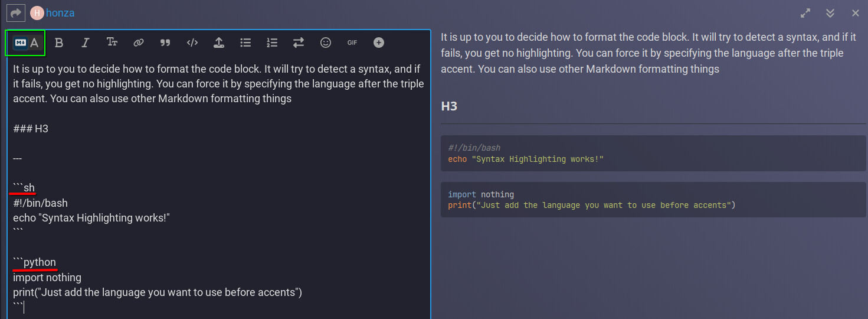The width and height of the screenshot is (868, 319).
Task: Apply bold formatting
Action: pyautogui.click(x=59, y=43)
